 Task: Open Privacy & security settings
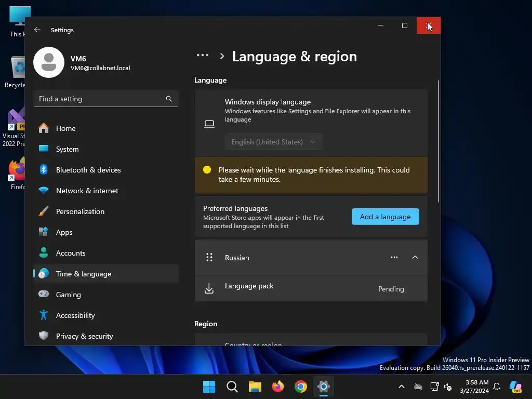point(106,336)
